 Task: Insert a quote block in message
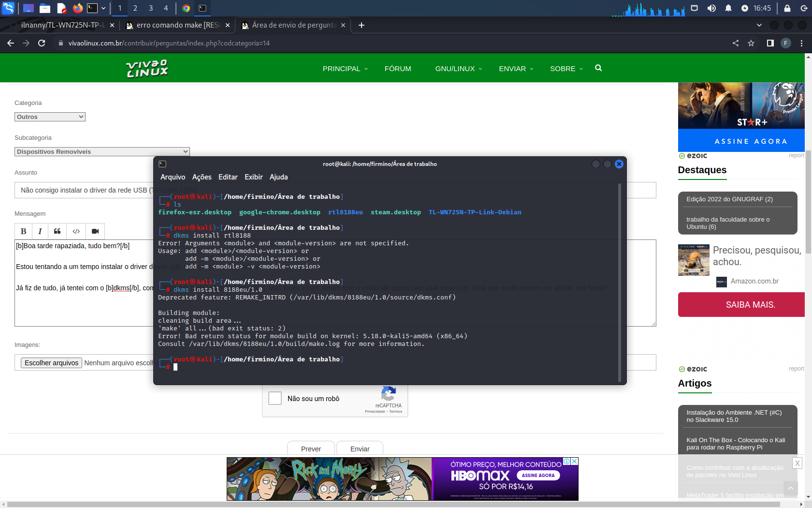pos(57,231)
